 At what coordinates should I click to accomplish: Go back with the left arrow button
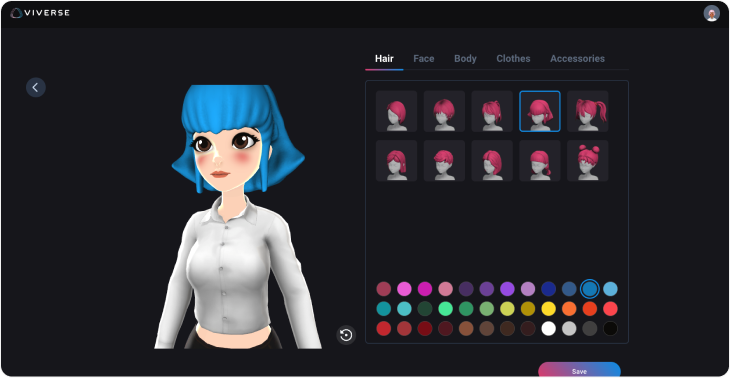[x=36, y=88]
